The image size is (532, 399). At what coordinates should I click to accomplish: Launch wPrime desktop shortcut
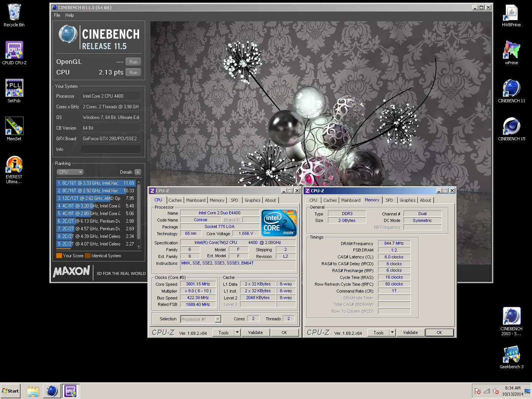coord(511,53)
